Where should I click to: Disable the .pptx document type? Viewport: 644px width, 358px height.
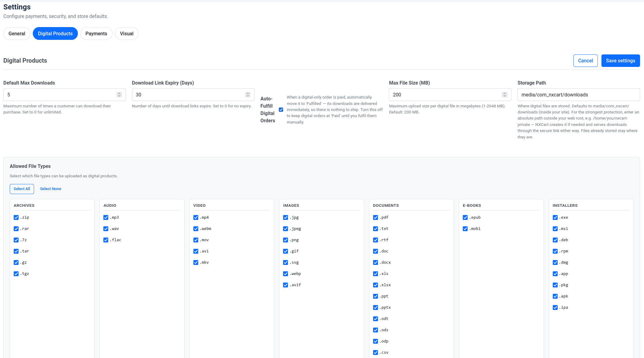[376, 308]
